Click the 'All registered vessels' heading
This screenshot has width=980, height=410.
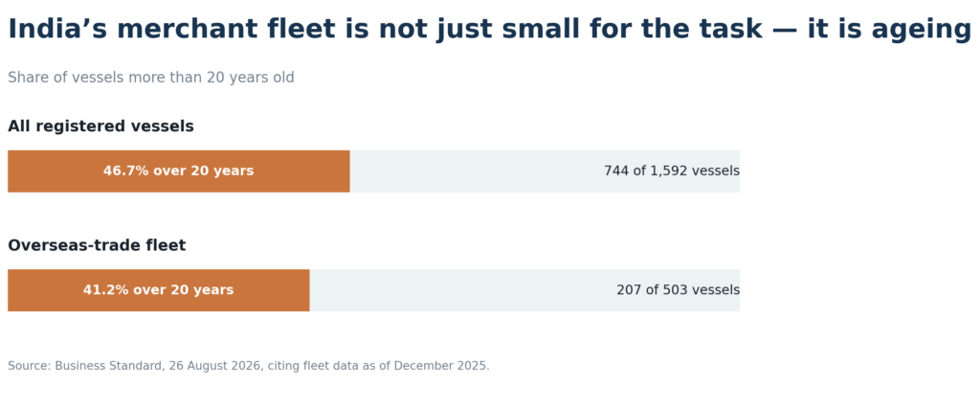click(100, 126)
